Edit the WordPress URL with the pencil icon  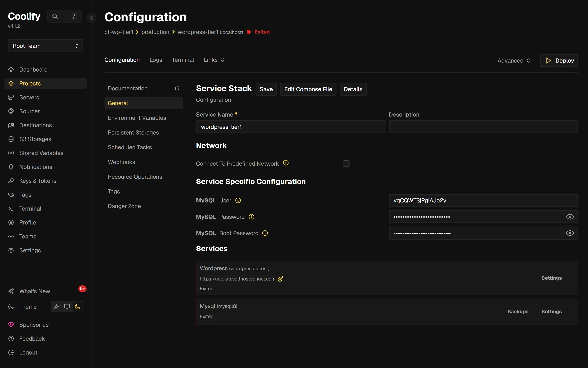click(x=281, y=279)
